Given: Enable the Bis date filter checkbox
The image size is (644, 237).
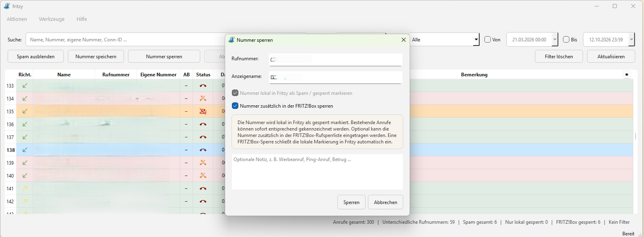Looking at the screenshot, I should [566, 39].
